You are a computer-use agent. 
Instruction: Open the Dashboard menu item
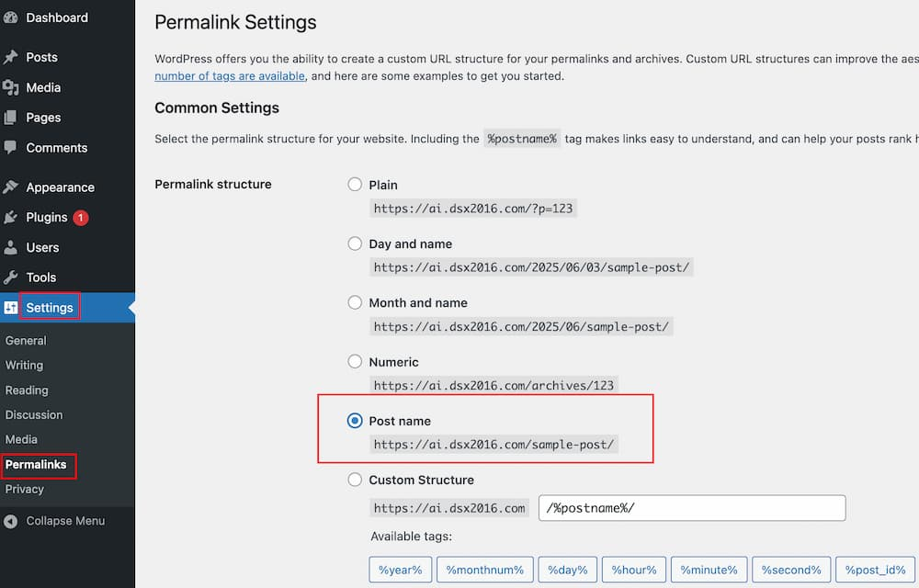coord(57,17)
